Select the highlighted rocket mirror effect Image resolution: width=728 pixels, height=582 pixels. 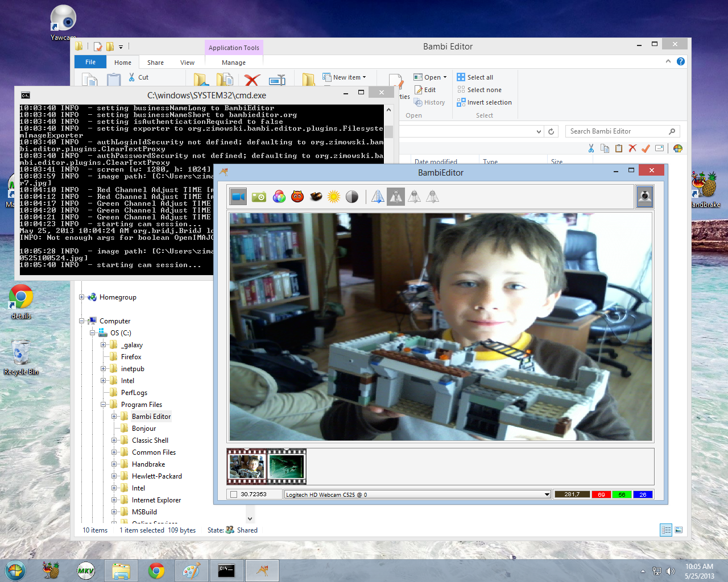coord(395,196)
